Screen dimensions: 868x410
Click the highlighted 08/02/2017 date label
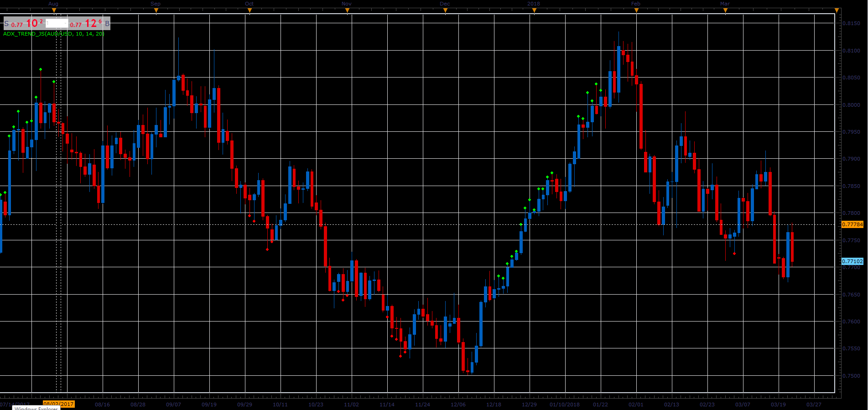click(58, 404)
